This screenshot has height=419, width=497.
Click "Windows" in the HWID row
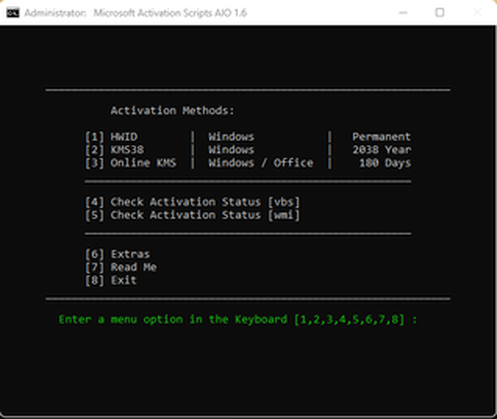pyautogui.click(x=231, y=137)
